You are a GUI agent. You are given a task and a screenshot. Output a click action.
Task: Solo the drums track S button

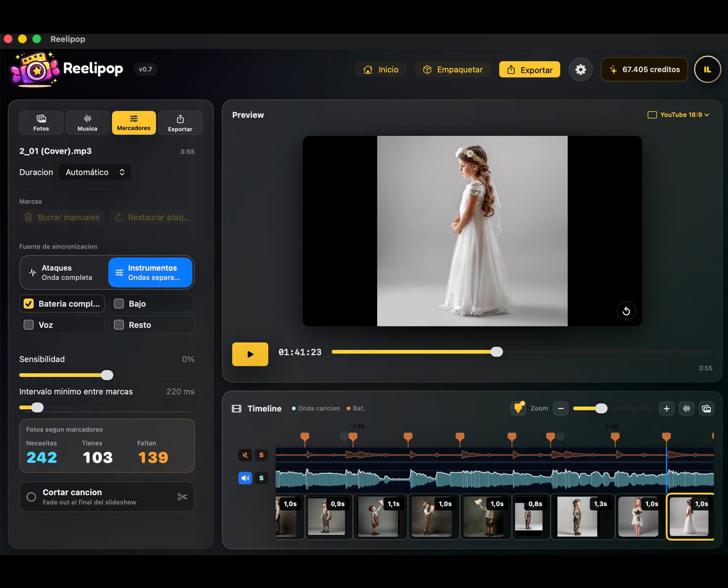(261, 455)
